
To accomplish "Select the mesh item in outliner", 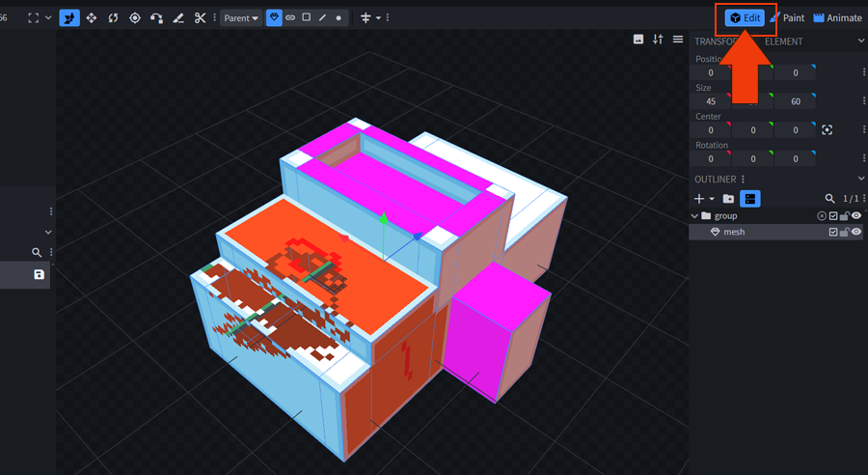I will tap(735, 232).
